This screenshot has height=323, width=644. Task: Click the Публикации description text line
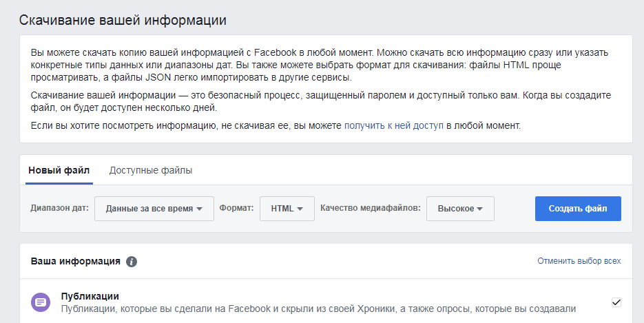318,309
